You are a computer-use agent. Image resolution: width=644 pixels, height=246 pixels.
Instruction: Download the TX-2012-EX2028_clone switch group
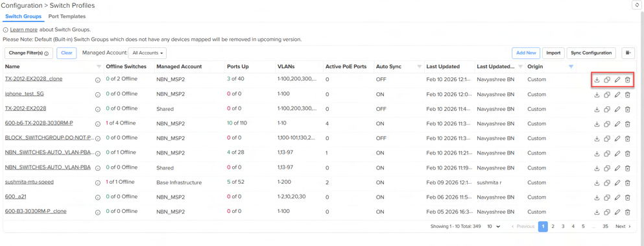tap(597, 80)
